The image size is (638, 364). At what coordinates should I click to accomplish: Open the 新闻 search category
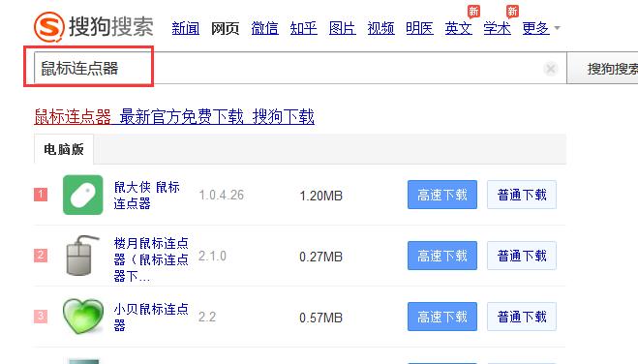[x=186, y=28]
